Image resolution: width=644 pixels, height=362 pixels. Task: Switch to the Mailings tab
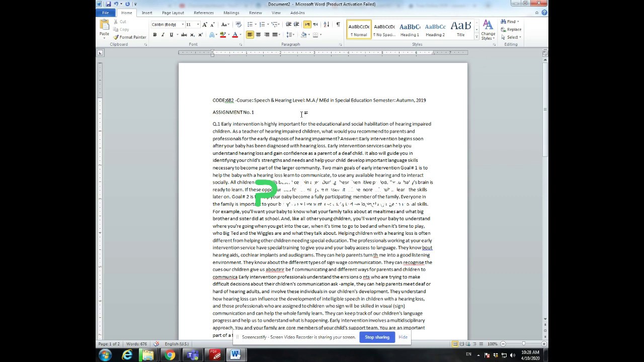point(231,13)
